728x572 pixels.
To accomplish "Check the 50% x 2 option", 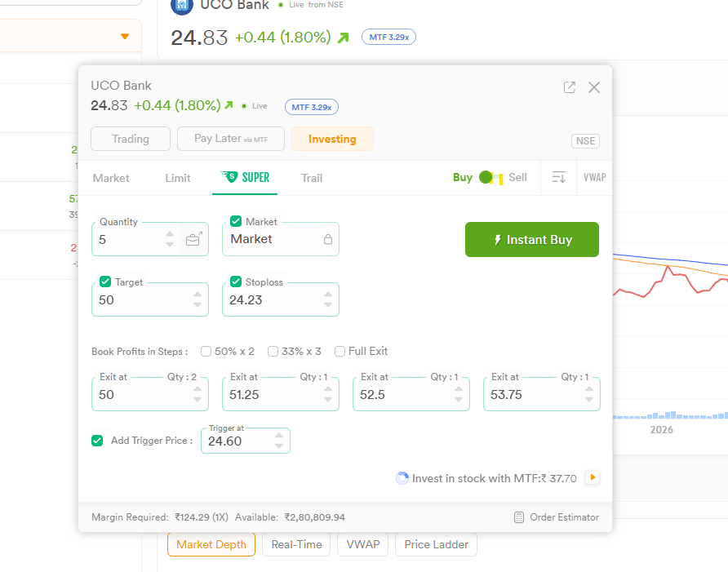I will tap(206, 352).
